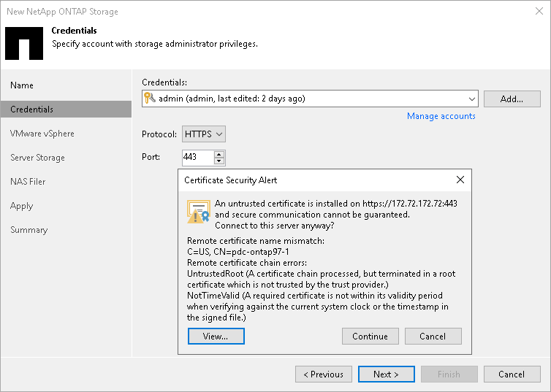Decrease port number with down arrow

tap(219, 161)
